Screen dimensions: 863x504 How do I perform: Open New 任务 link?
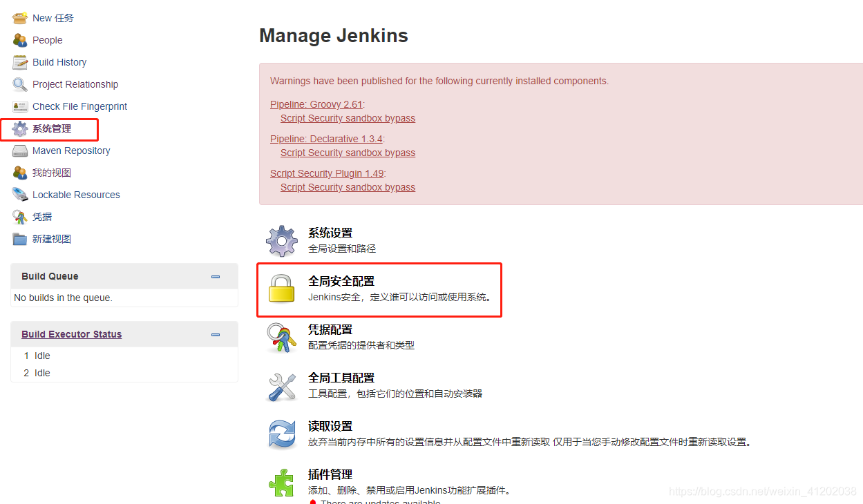53,18
